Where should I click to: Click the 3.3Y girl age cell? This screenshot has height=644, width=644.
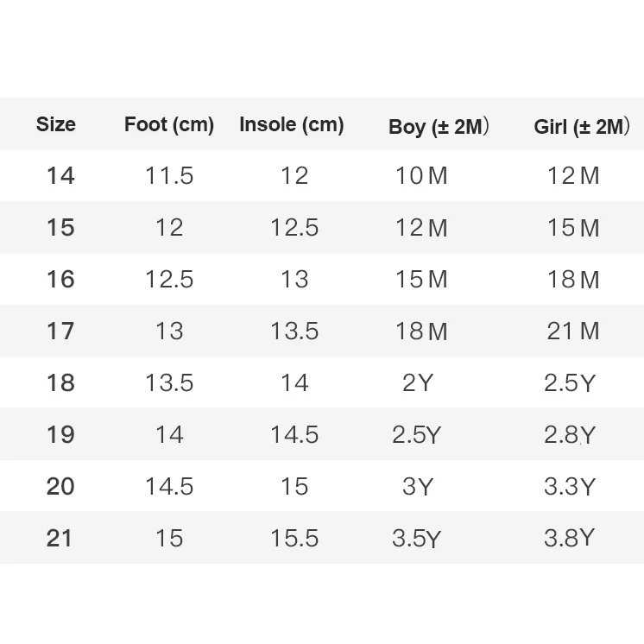pos(570,486)
